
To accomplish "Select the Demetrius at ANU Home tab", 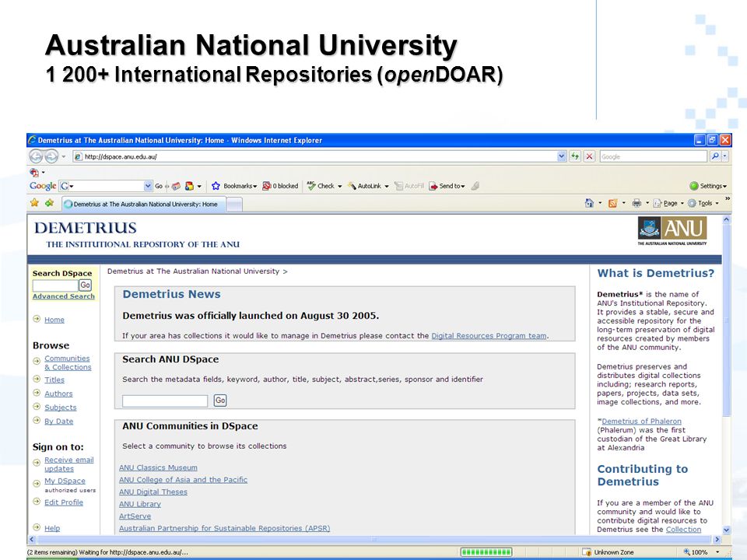I will 144,204.
